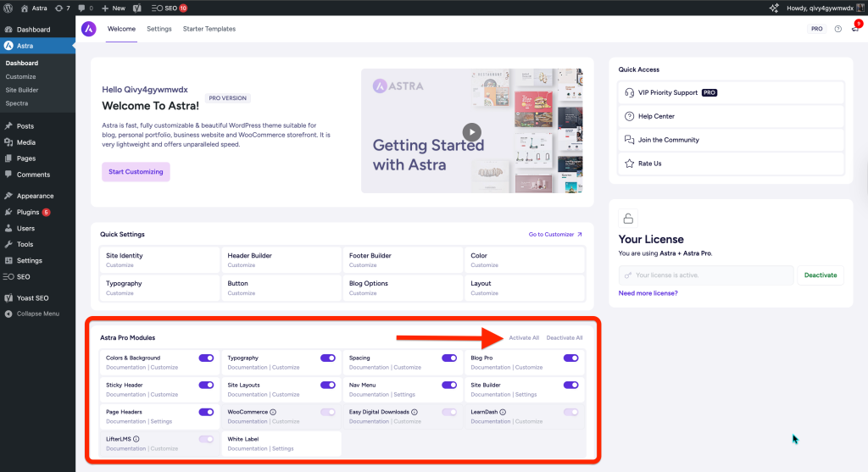The image size is (868, 472).
Task: Click the WordPress logo in admin bar
Action: (x=8, y=8)
